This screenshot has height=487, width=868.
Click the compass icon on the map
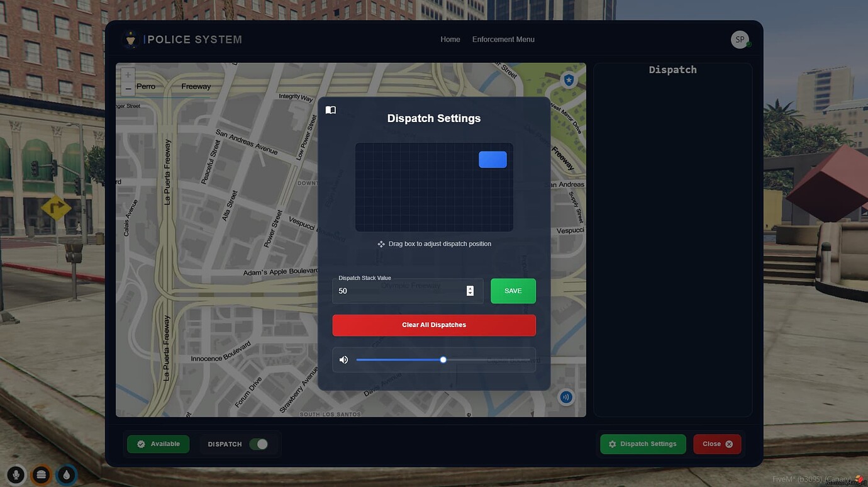pos(568,79)
